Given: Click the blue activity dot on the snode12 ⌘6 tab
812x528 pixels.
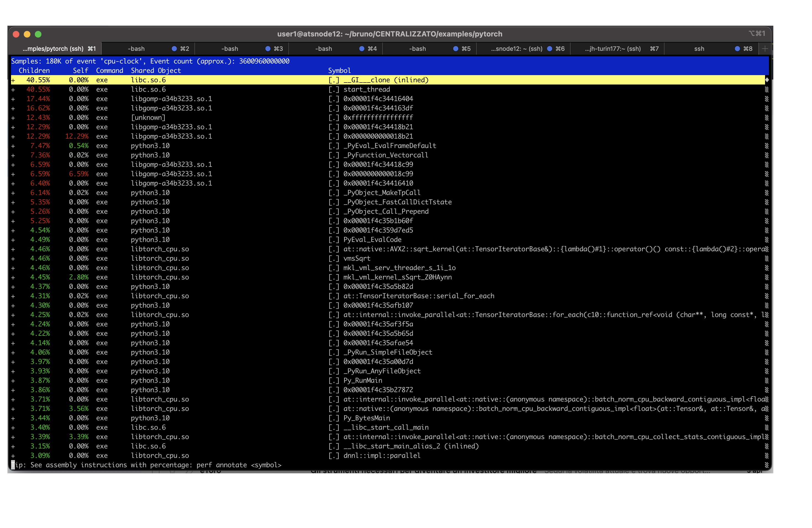Looking at the screenshot, I should pyautogui.click(x=549, y=48).
